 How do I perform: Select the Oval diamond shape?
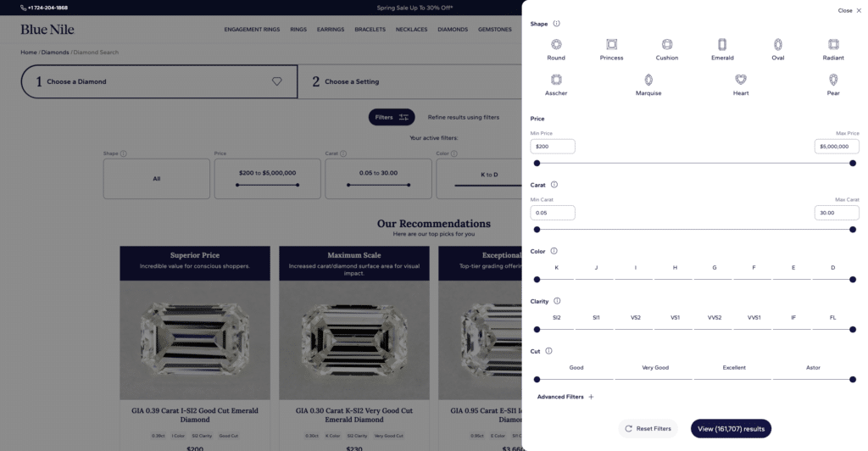[x=778, y=49]
